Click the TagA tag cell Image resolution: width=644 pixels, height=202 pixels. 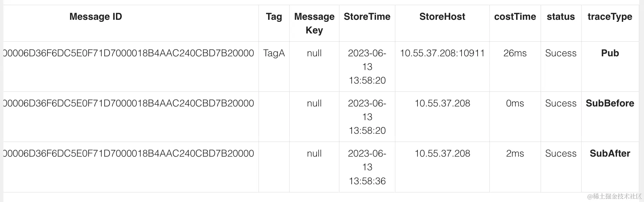pos(274,53)
